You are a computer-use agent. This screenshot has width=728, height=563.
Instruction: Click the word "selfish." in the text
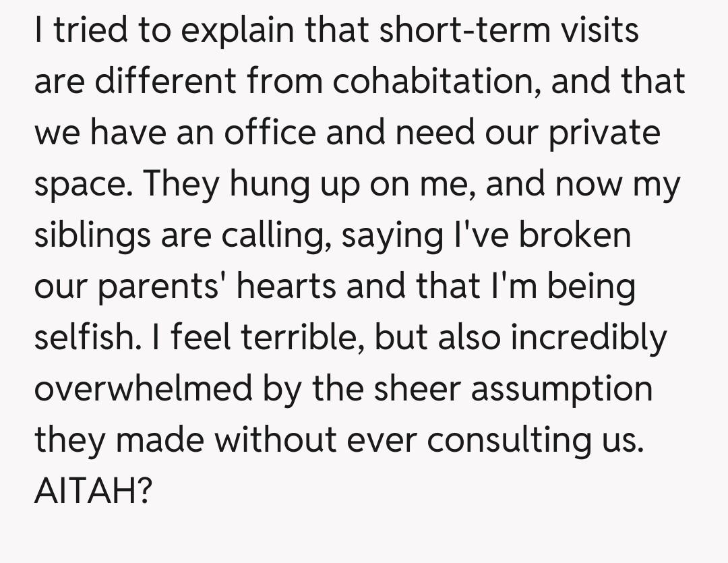click(86, 338)
